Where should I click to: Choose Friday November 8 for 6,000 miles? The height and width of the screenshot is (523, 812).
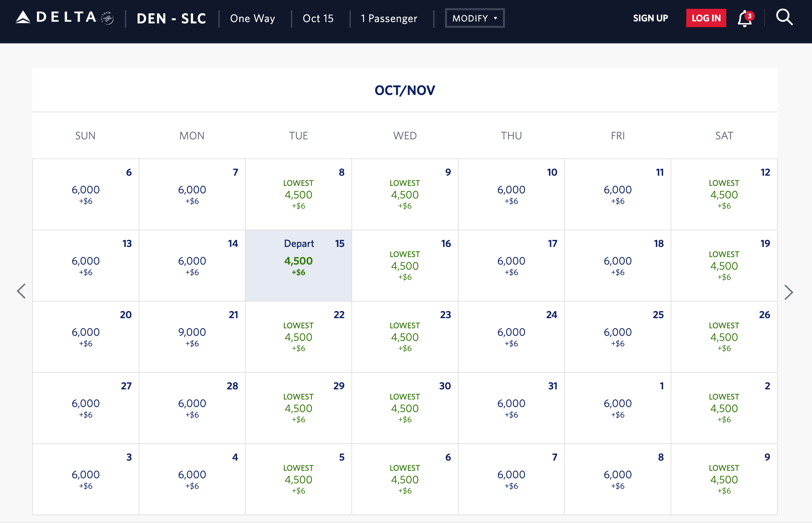[617, 479]
